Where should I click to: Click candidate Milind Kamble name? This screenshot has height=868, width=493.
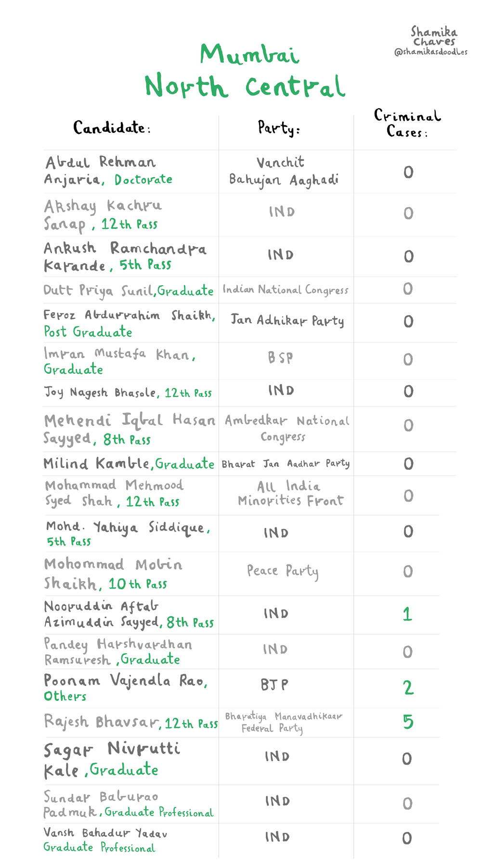(x=98, y=464)
